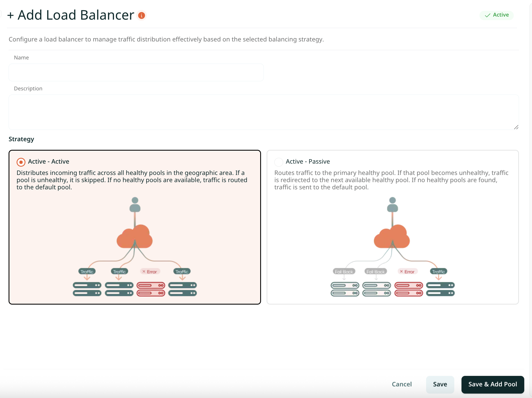Click the Active status badge
This screenshot has height=398, width=532.
tap(497, 15)
